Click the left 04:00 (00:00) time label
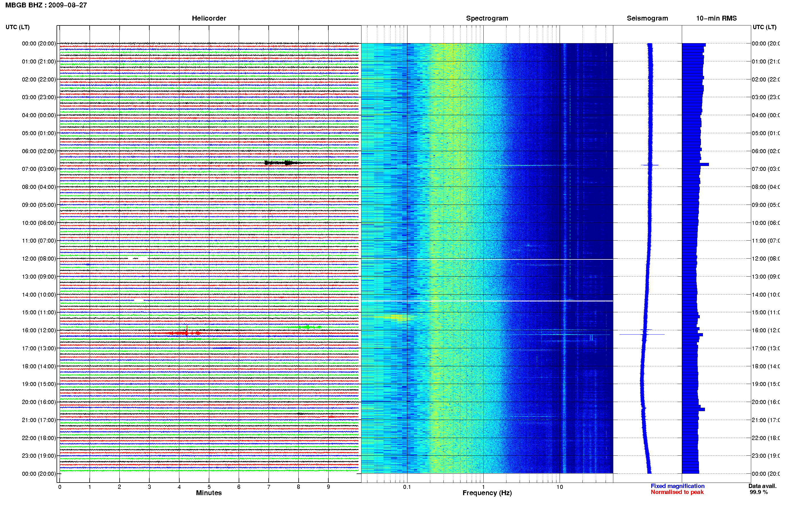The width and height of the screenshot is (812, 508). 39,115
